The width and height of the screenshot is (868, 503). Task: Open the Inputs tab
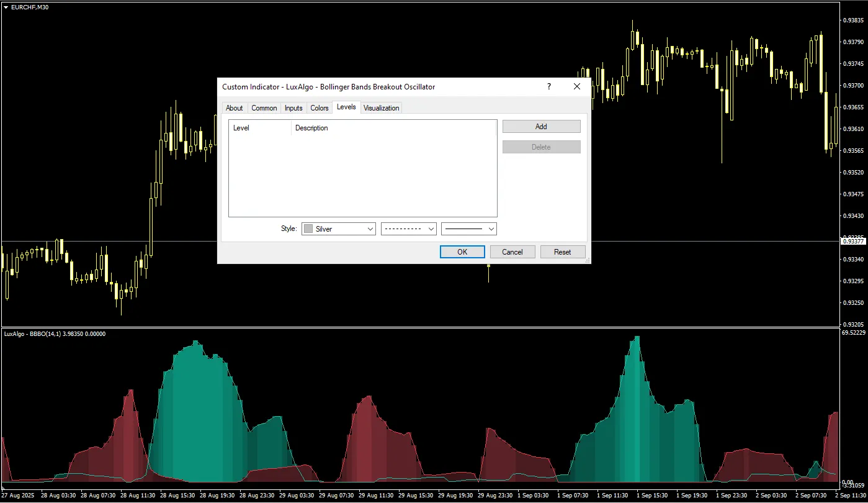(293, 107)
